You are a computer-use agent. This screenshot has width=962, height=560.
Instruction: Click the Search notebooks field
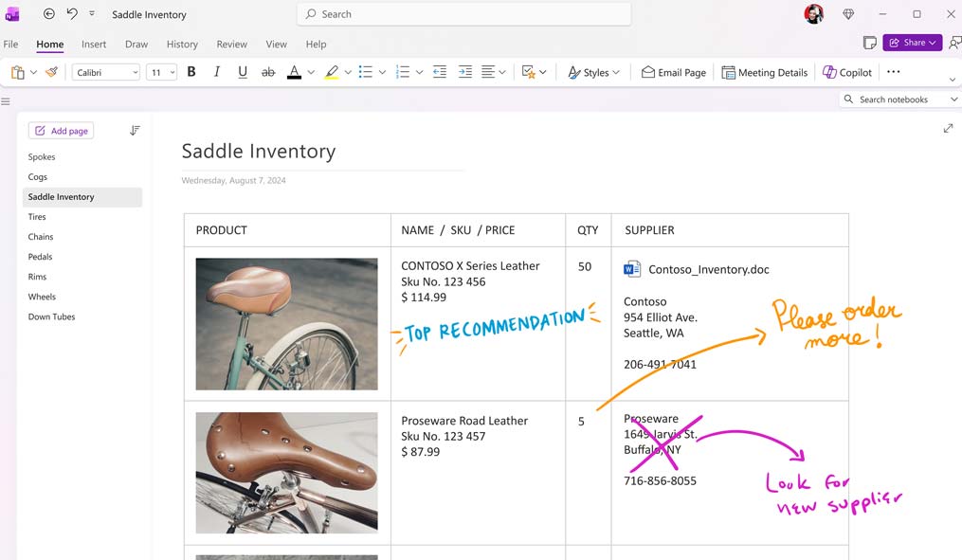coord(893,99)
